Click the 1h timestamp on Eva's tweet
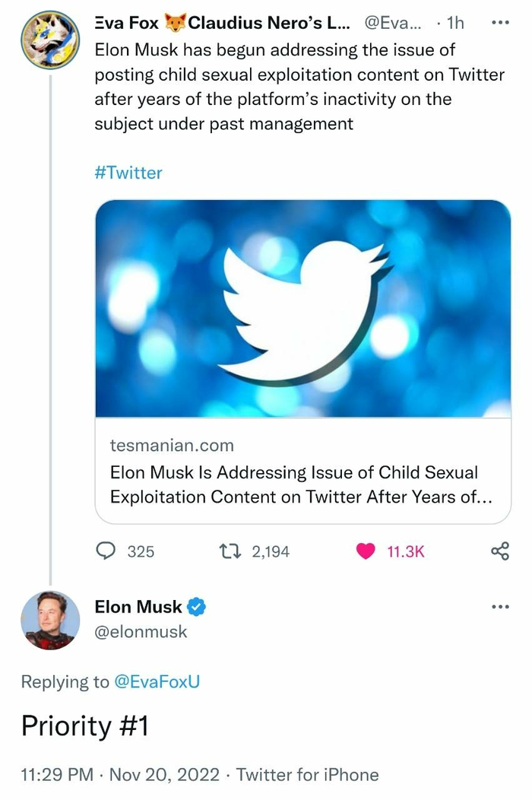532x800 pixels. (455, 23)
